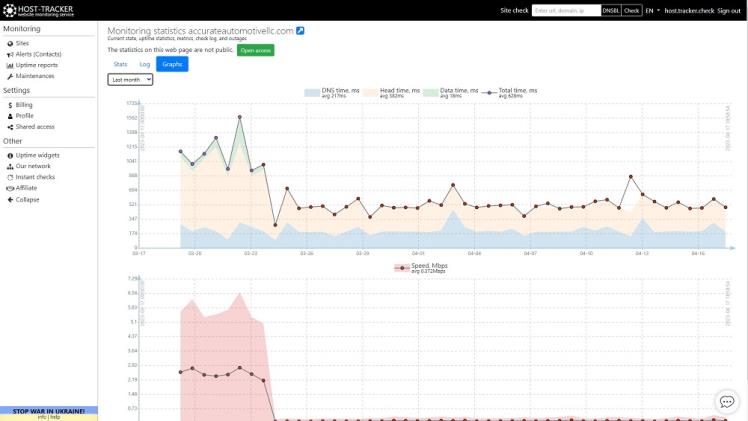Click the Alerts megaphone icon
The height and width of the screenshot is (421, 748).
(x=10, y=54)
